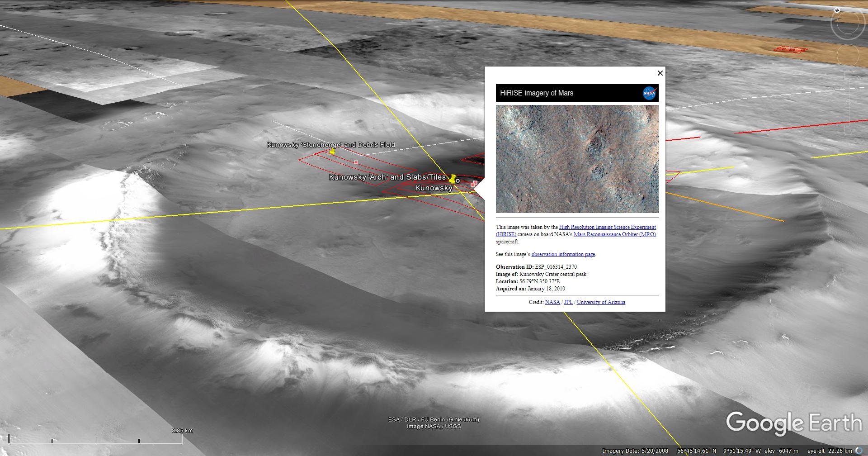This screenshot has width=868, height=456.
Task: Follow the NASA credit link
Action: [x=552, y=302]
